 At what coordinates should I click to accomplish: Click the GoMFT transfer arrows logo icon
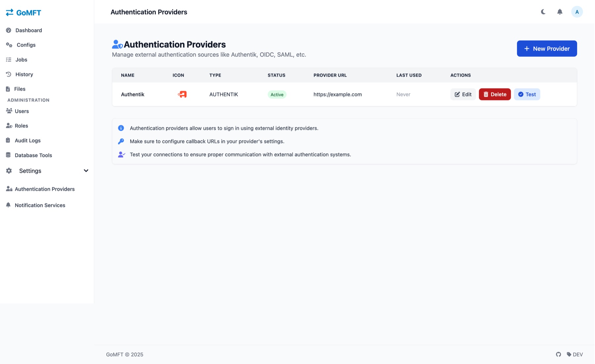click(x=10, y=12)
